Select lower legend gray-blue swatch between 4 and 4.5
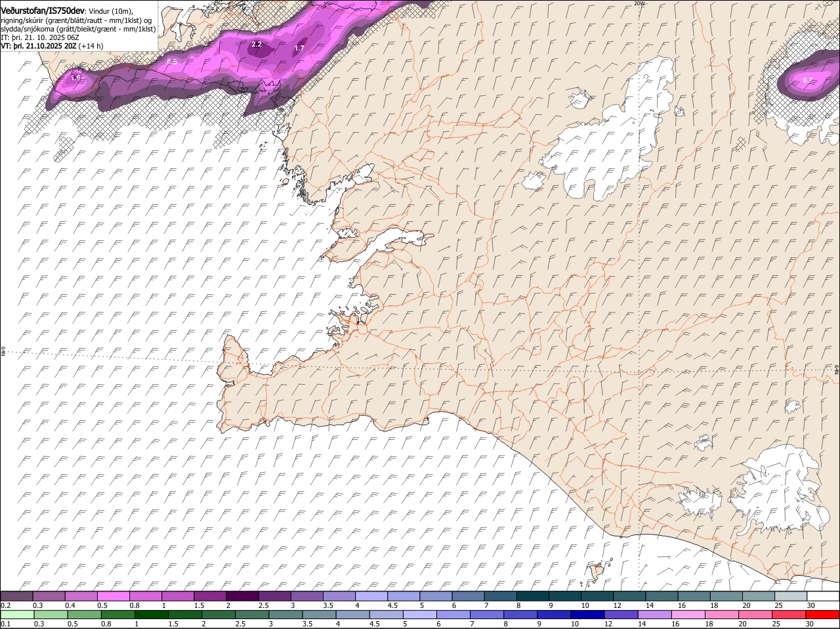Screen dimensions: 840x629 pyautogui.click(x=353, y=615)
